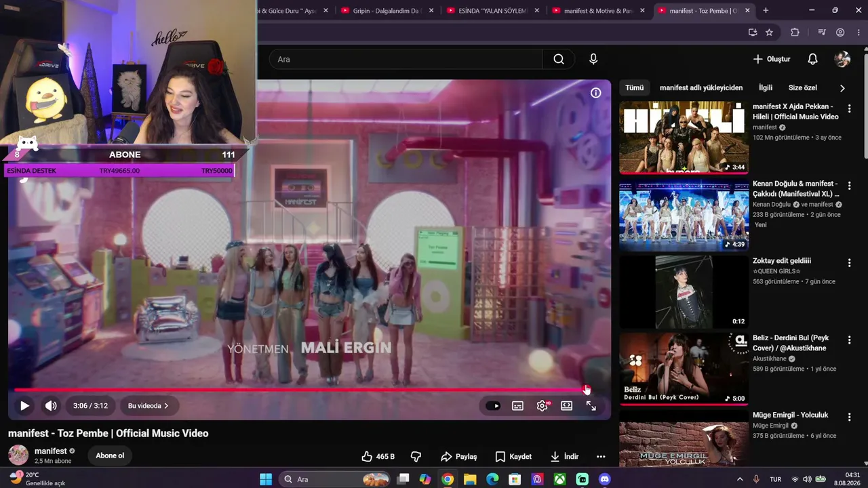Viewport: 868px width, 488px height.
Task: Open the more actions menu below the video
Action: pos(601,456)
